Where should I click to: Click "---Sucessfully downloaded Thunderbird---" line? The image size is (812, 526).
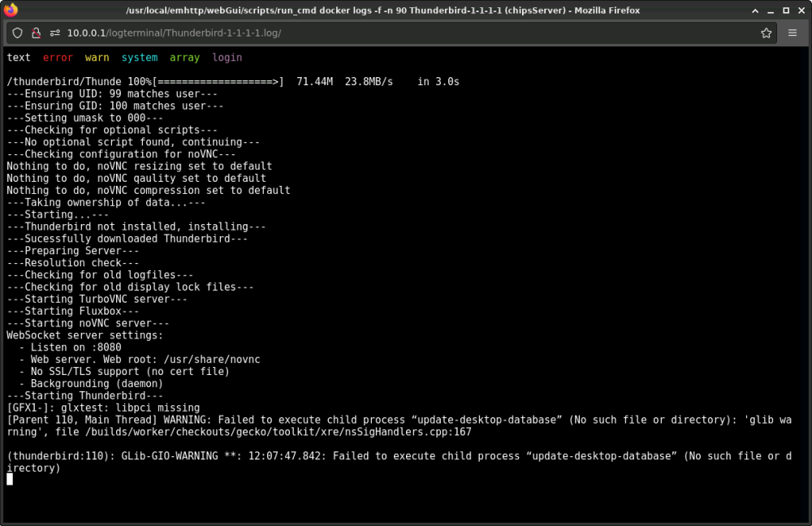pos(127,239)
